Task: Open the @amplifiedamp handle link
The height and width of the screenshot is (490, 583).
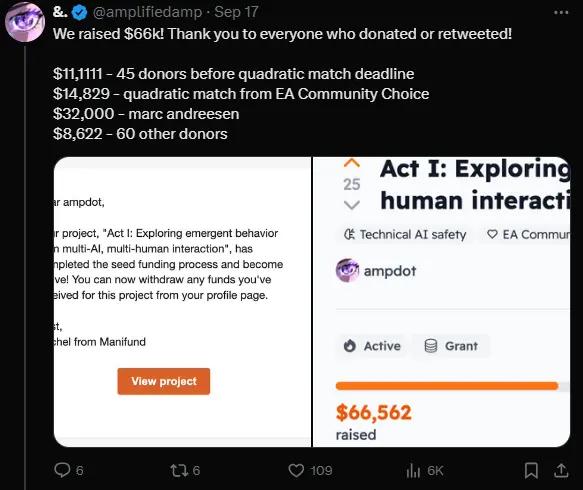Action: [147, 12]
